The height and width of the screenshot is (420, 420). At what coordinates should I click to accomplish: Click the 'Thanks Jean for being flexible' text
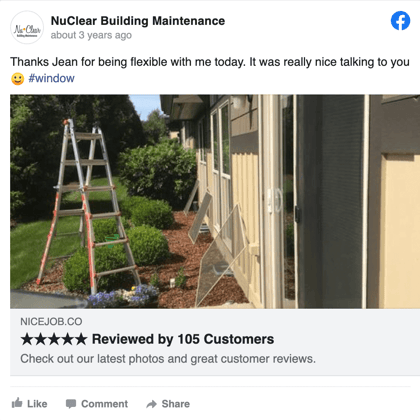pos(210,62)
